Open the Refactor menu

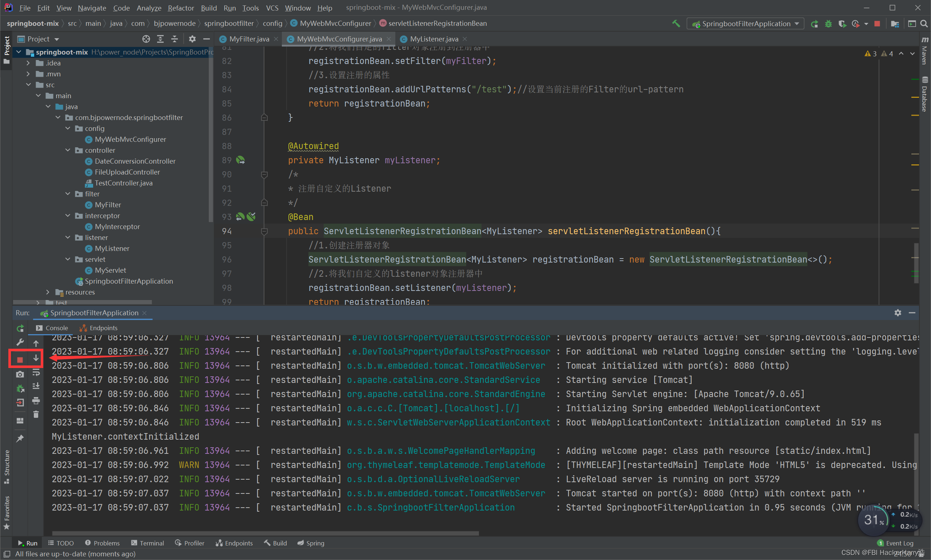(x=181, y=8)
